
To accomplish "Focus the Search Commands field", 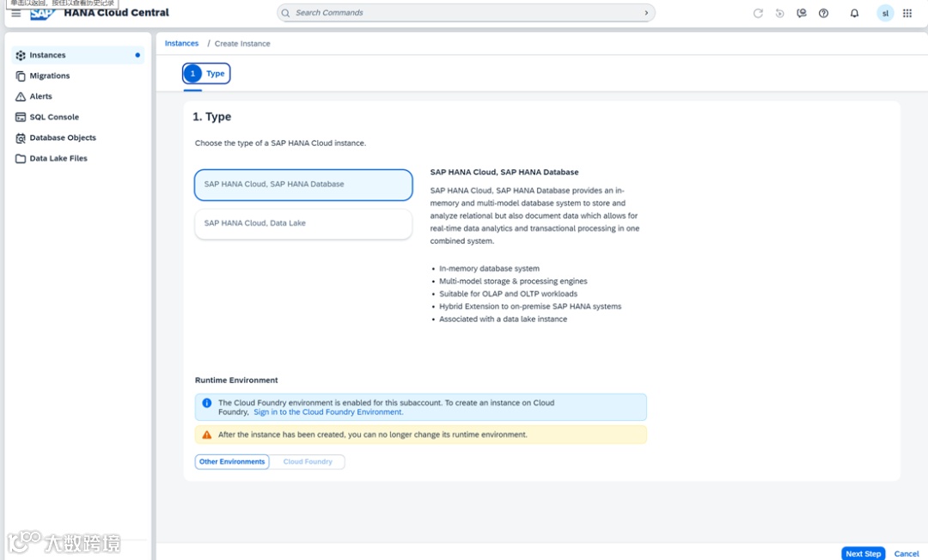I will point(466,13).
